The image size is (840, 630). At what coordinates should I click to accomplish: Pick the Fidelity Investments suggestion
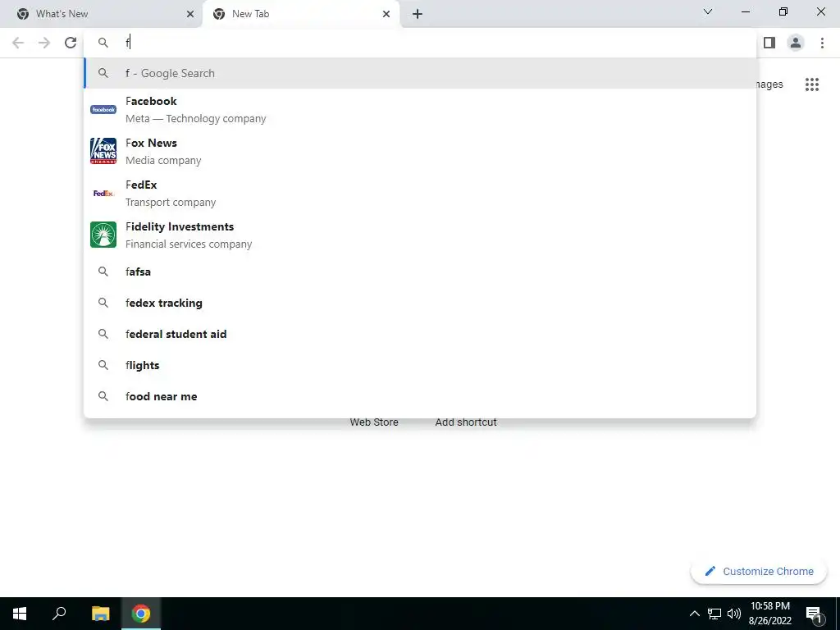(420, 235)
